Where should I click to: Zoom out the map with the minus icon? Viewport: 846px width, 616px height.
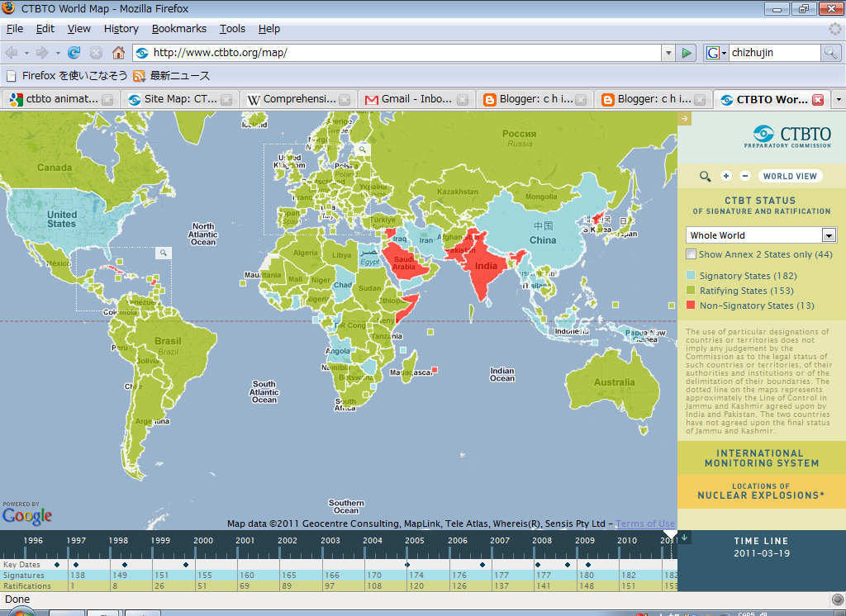745,176
